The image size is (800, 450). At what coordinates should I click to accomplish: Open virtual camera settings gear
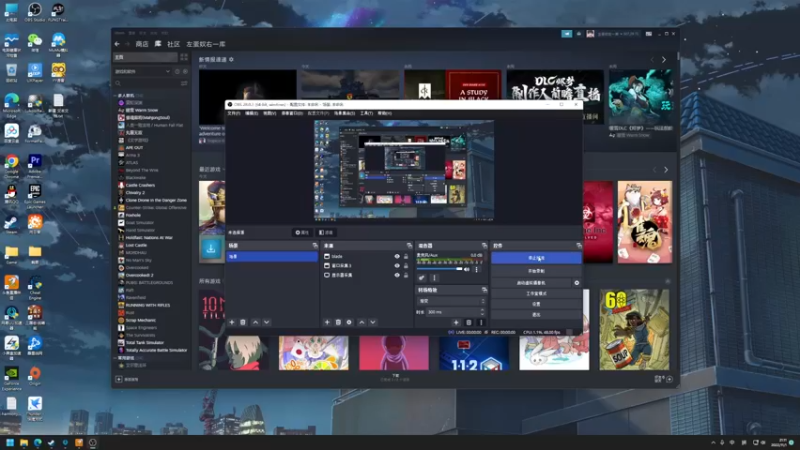[577, 283]
